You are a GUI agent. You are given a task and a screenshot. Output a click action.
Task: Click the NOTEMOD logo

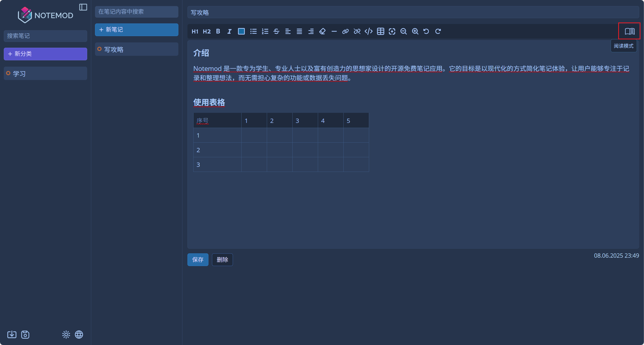(45, 15)
